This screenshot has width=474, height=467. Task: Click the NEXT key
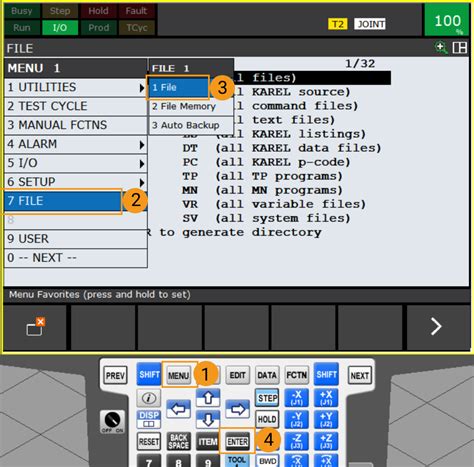(360, 376)
